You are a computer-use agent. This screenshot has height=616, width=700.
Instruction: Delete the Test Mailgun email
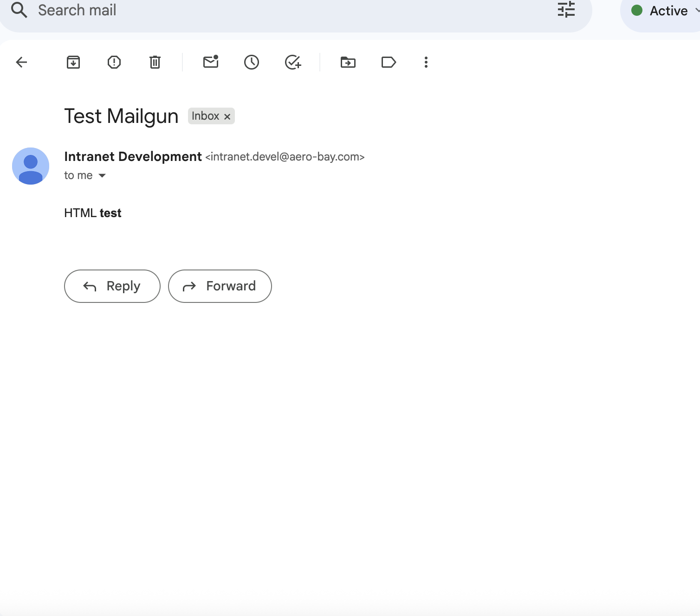pos(155,62)
